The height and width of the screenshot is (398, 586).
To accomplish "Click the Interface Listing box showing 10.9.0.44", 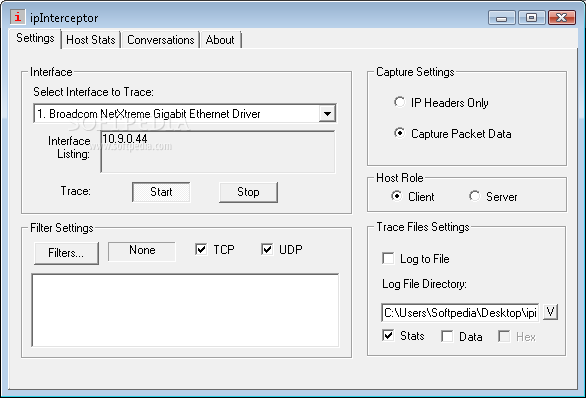I will [x=218, y=152].
